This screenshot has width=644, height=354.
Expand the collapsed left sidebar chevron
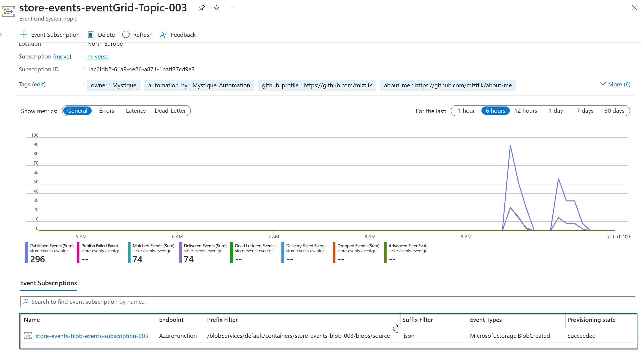pos(1,35)
